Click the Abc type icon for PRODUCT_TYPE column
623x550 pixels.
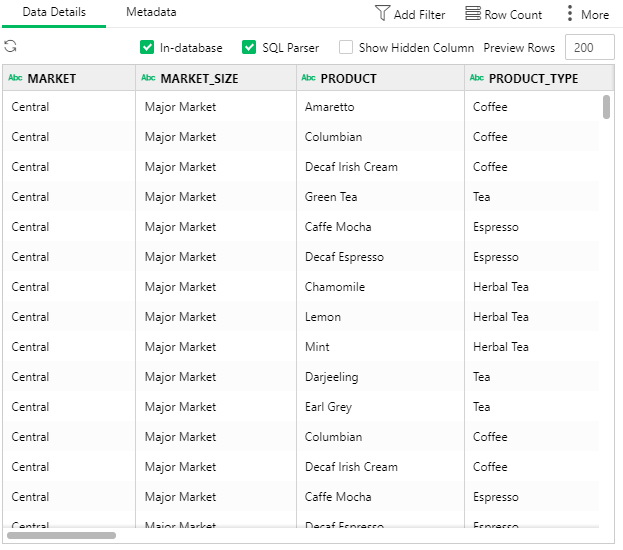477,78
